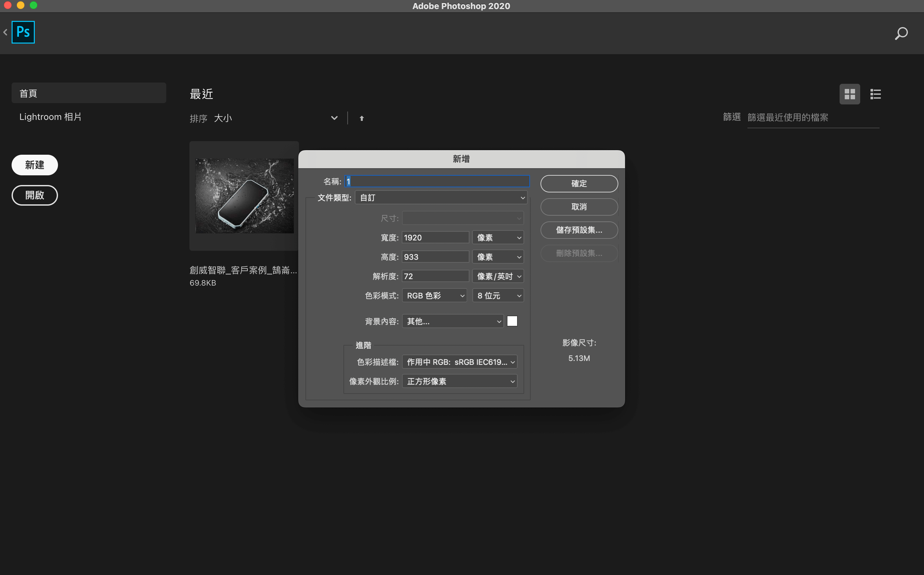Switch to grid view of recent files
Image resolution: width=924 pixels, height=575 pixels.
tap(850, 94)
